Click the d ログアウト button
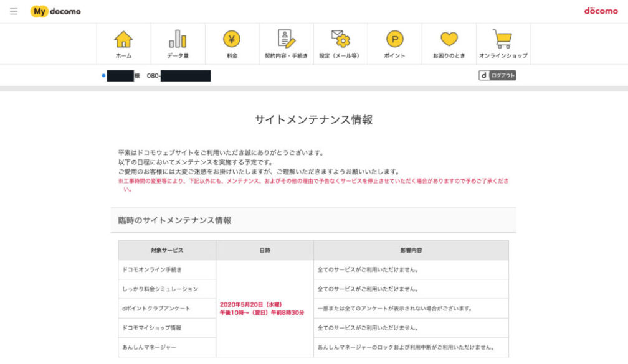The height and width of the screenshot is (364, 628). pyautogui.click(x=497, y=75)
